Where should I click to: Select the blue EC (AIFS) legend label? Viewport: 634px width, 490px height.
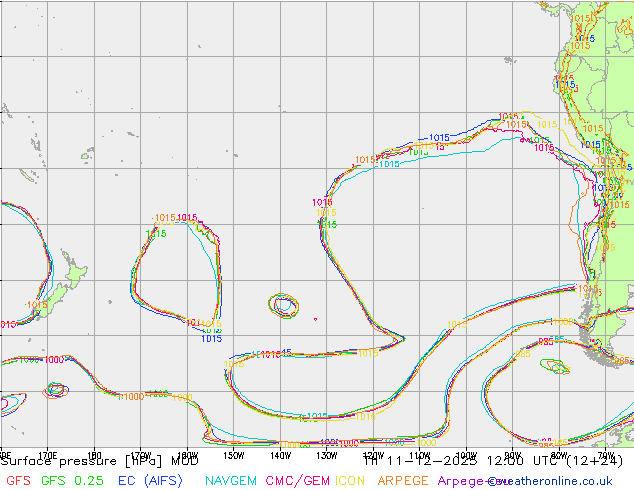(x=150, y=481)
